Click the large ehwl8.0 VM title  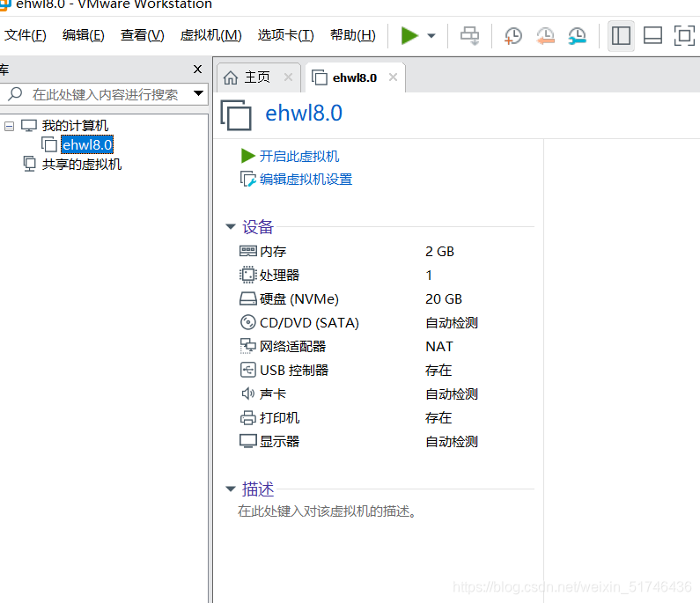pos(304,113)
